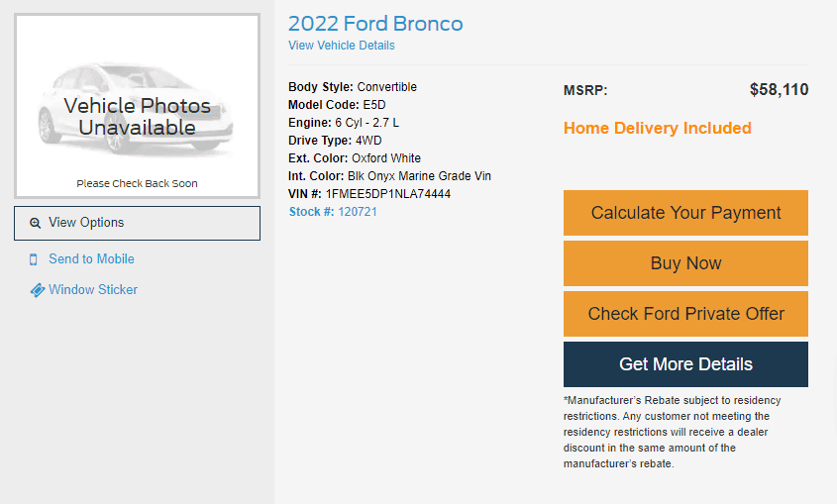Image resolution: width=837 pixels, height=504 pixels.
Task: Click the magnifier icon in View Options
Action: click(x=36, y=223)
